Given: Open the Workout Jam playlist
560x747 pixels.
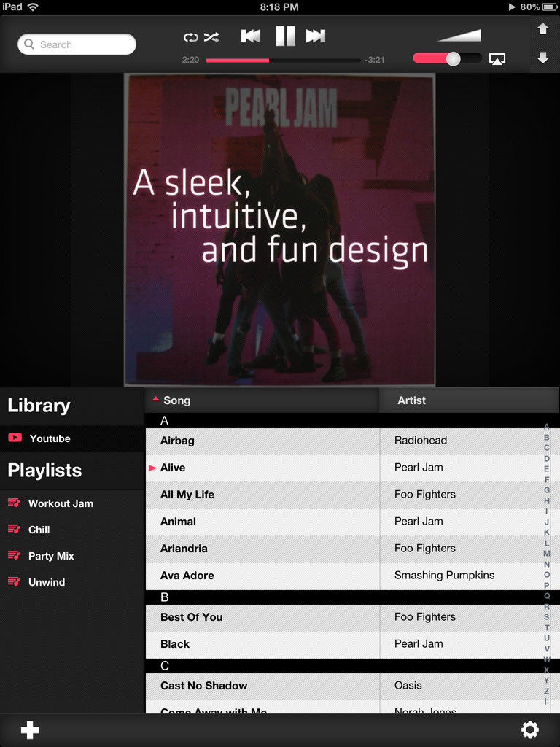Looking at the screenshot, I should click(72, 503).
